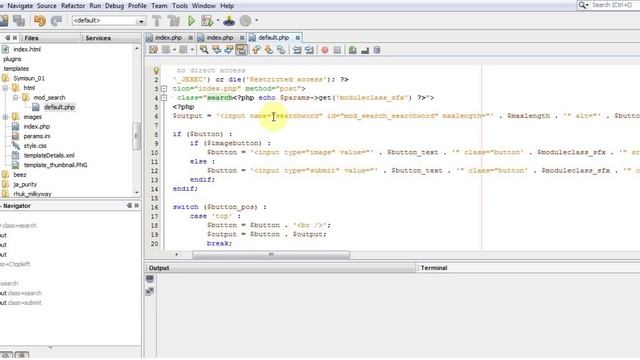Select the default.php editor tab
This screenshot has height=360, width=640.
coord(273,38)
